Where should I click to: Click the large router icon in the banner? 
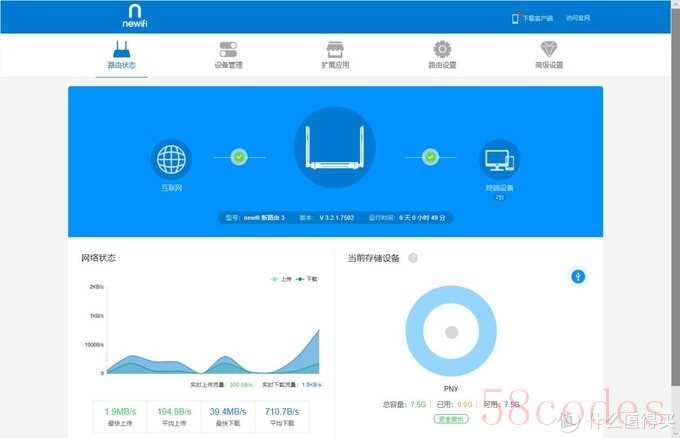335,147
